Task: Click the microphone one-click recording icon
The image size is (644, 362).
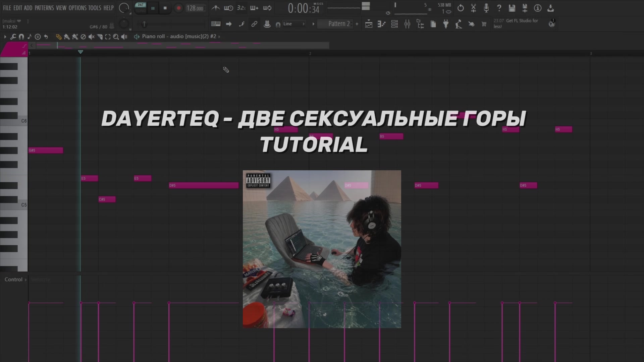Action: (x=486, y=8)
